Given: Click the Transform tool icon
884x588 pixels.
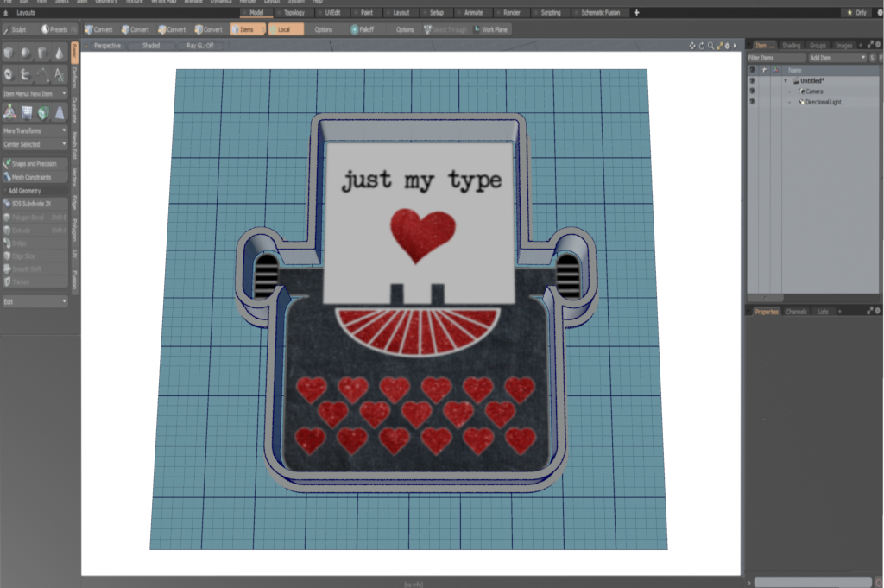Looking at the screenshot, I should [9, 112].
